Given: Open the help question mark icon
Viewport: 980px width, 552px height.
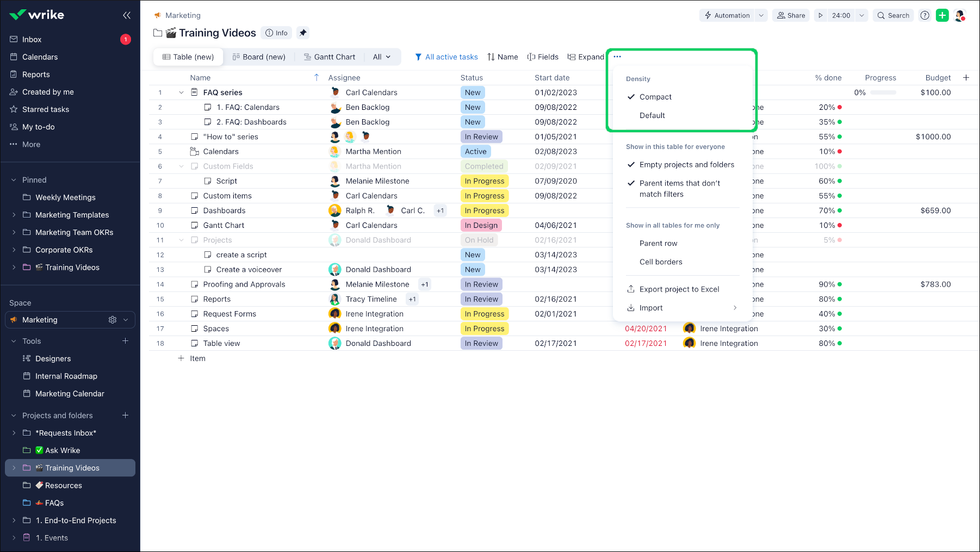Looking at the screenshot, I should pos(925,15).
